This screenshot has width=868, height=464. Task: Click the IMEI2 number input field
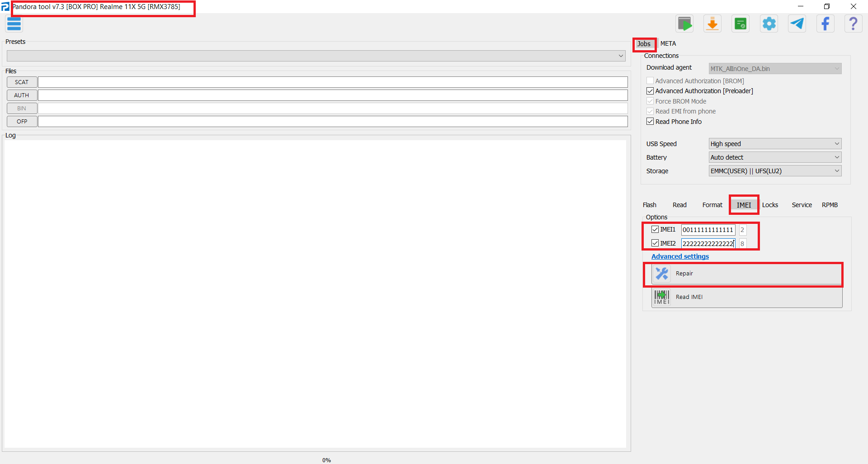(x=708, y=243)
